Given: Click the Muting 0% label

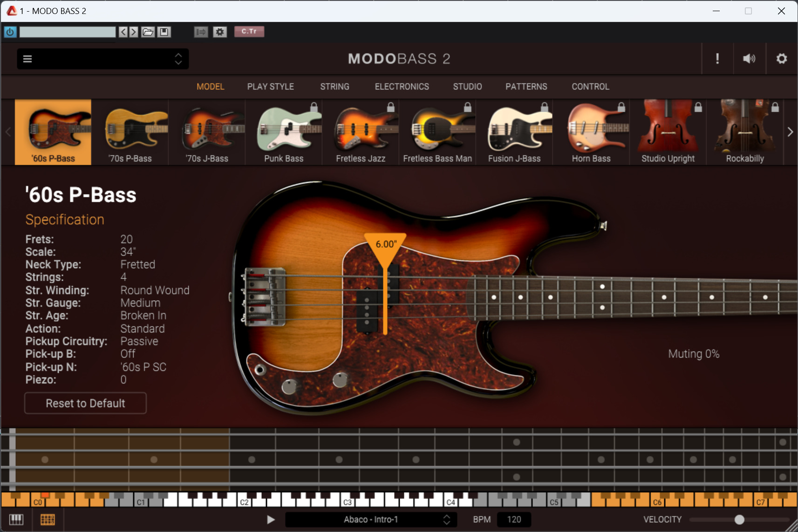Looking at the screenshot, I should pyautogui.click(x=694, y=354).
